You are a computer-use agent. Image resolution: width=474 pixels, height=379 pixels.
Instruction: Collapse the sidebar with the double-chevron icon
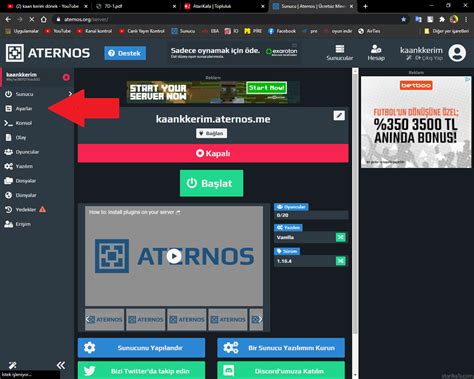click(61, 365)
